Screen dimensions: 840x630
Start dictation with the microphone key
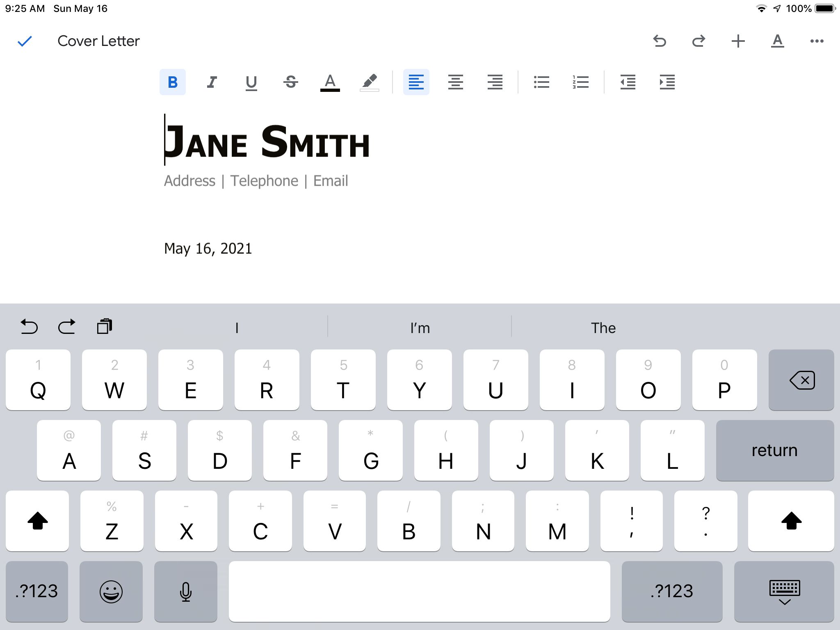186,591
